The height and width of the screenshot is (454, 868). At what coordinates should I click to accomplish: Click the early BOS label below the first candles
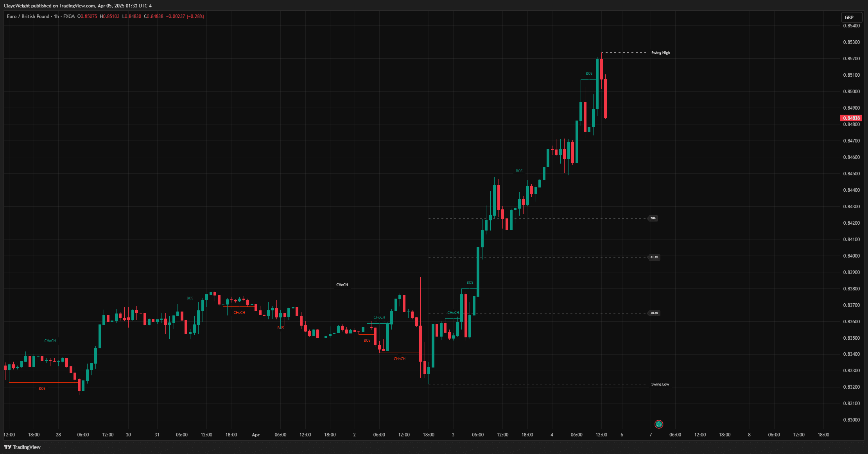[42, 388]
